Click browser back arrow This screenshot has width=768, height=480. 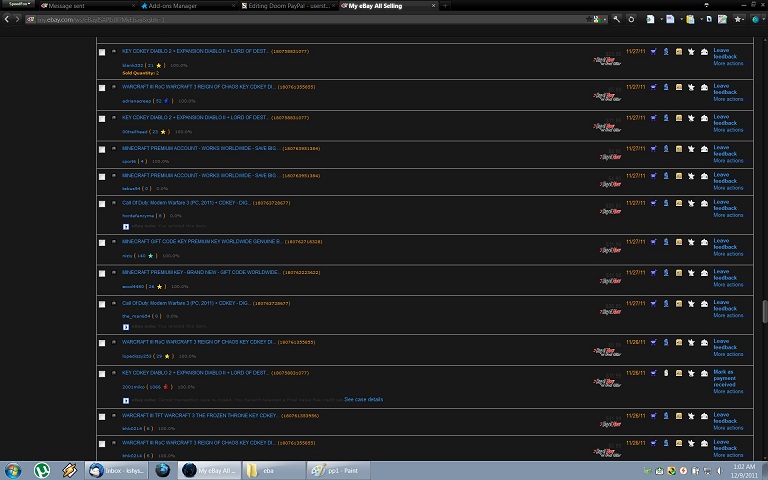coord(7,19)
